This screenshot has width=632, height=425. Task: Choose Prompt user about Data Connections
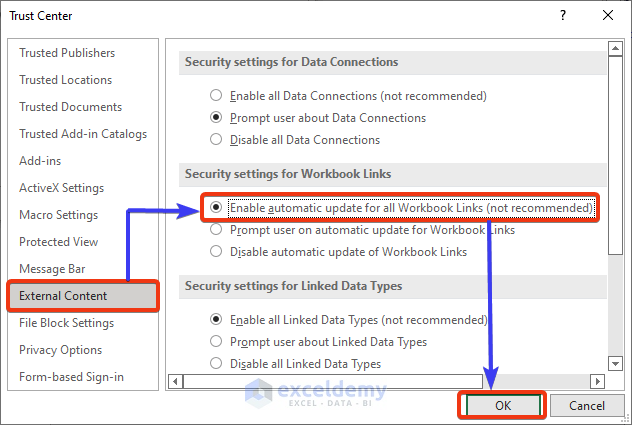tap(216, 118)
